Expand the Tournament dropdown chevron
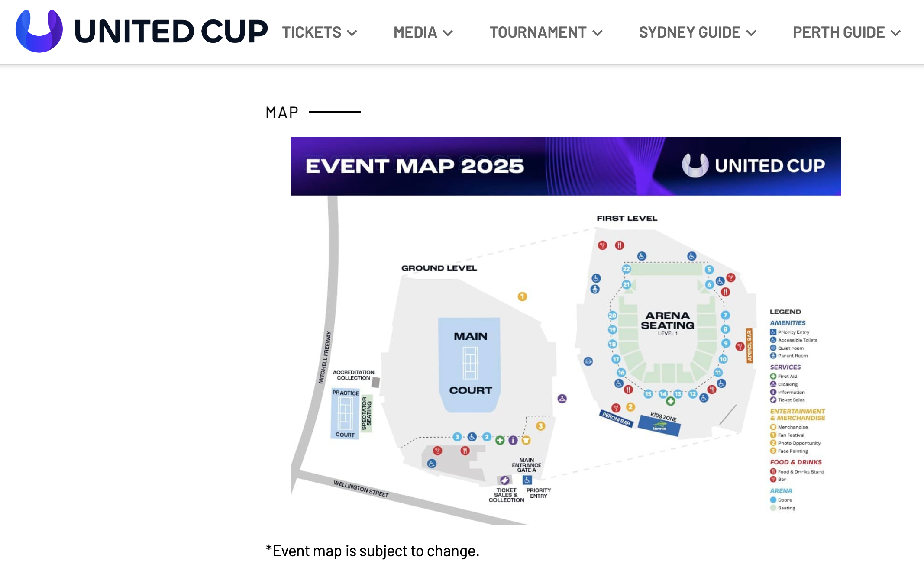 pos(598,33)
